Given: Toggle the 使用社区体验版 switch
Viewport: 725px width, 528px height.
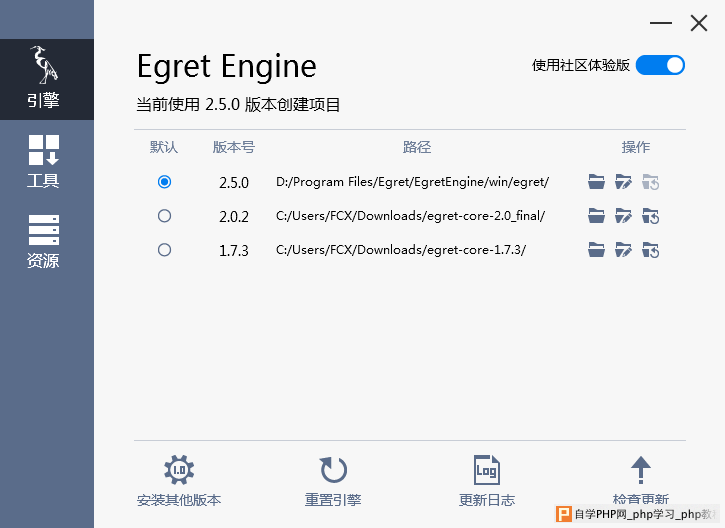Looking at the screenshot, I should 660,65.
